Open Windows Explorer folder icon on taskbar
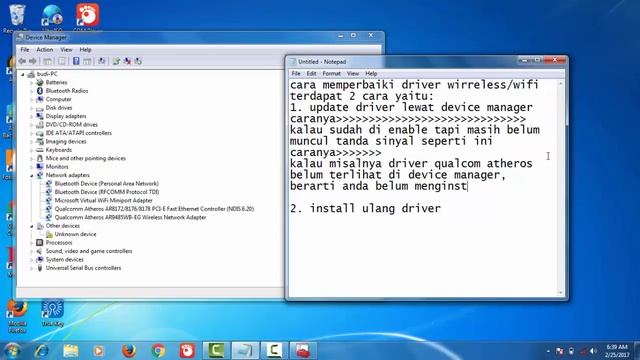This screenshot has height=360, width=640. [x=71, y=351]
